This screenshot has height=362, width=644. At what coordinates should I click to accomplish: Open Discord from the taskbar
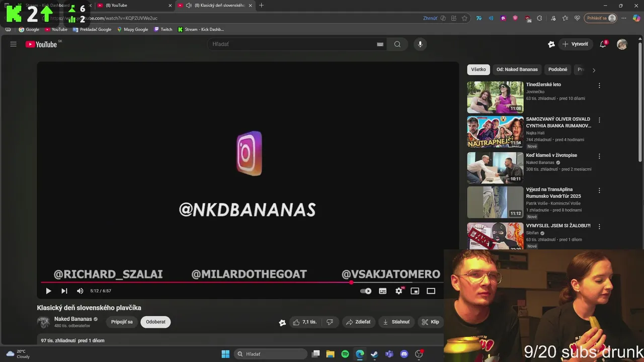pyautogui.click(x=404, y=354)
